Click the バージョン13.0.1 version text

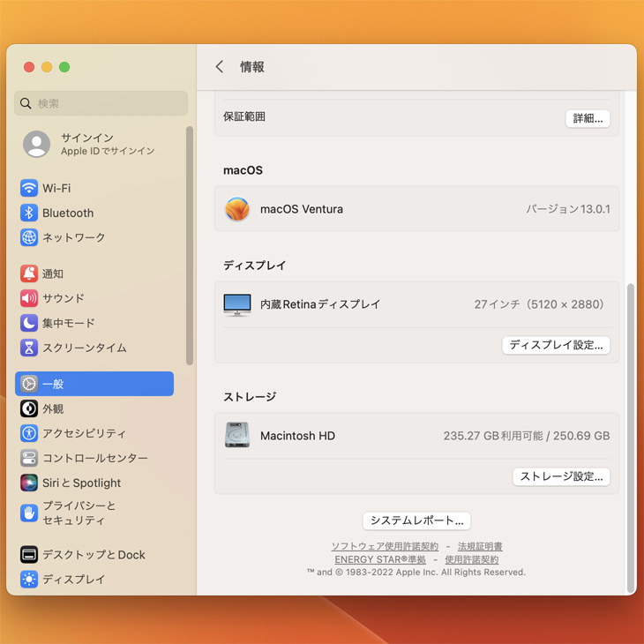coord(568,209)
